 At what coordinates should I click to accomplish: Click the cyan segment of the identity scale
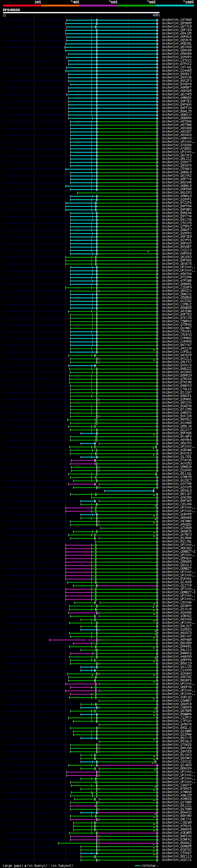[x=175, y=6]
